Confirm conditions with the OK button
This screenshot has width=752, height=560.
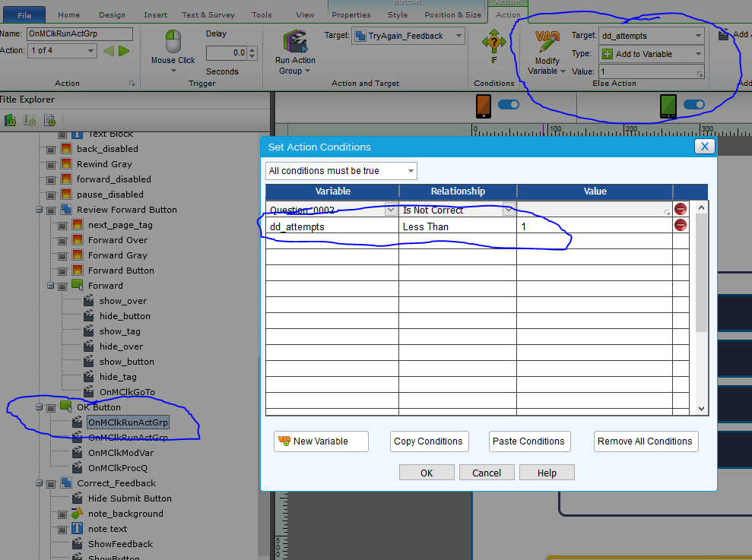coord(427,473)
